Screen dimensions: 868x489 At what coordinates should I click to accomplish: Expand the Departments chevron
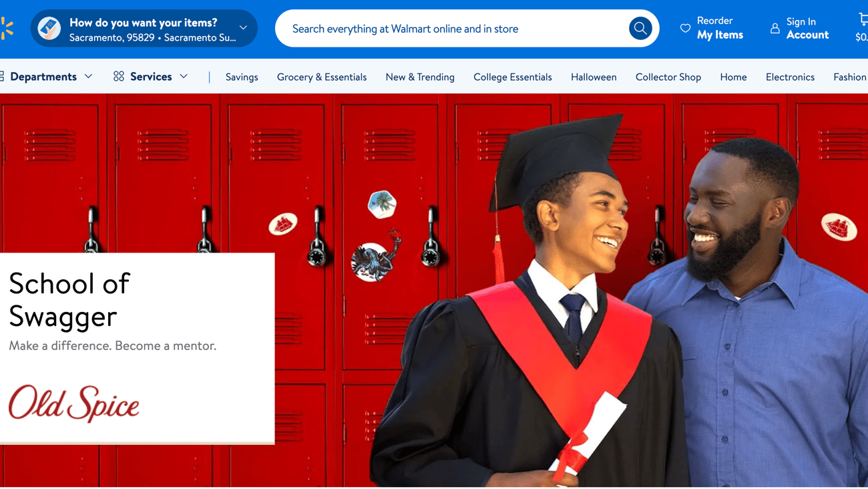click(x=88, y=76)
